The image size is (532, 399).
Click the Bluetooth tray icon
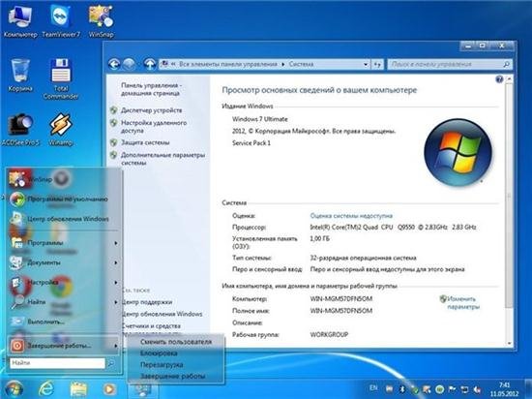[401, 389]
